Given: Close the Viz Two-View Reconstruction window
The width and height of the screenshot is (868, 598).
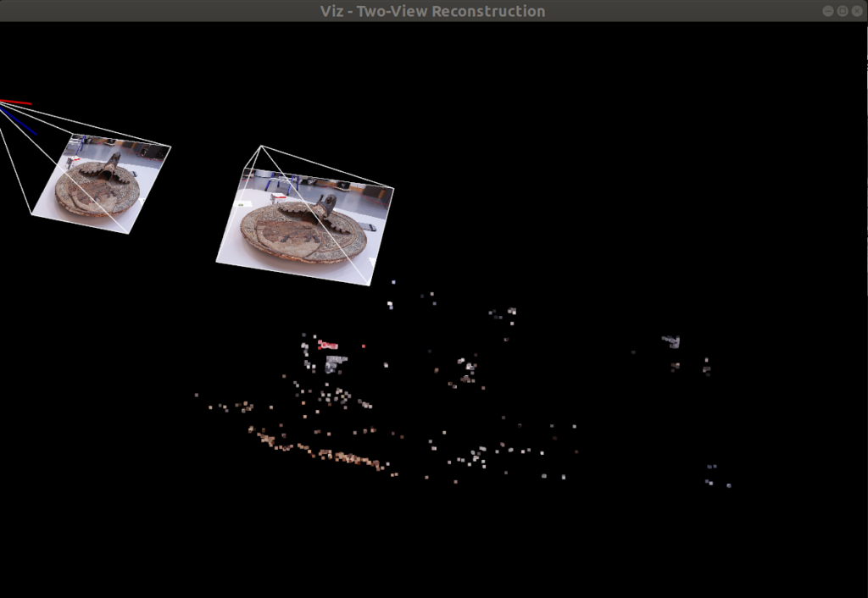Looking at the screenshot, I should click(857, 11).
